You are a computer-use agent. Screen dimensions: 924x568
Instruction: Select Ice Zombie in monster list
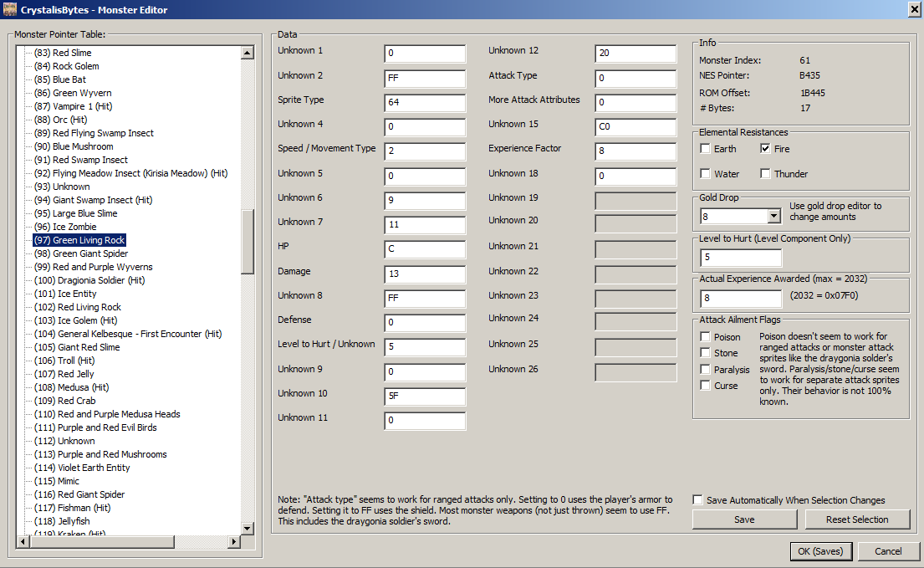click(x=76, y=227)
